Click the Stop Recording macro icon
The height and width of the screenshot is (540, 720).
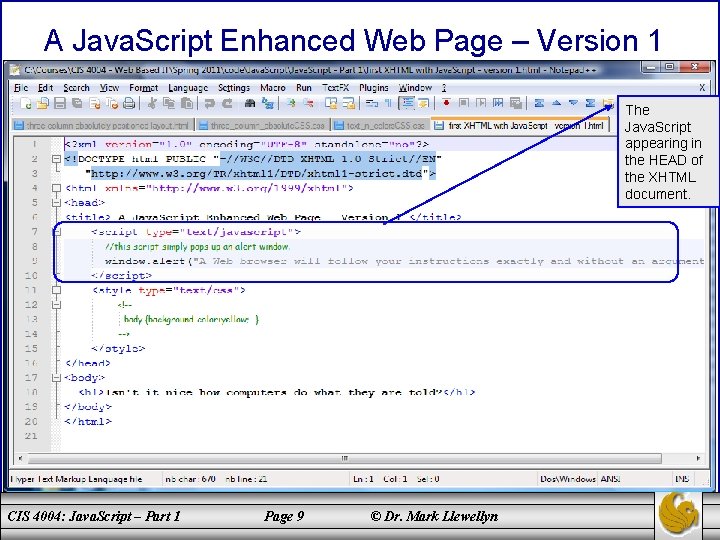(464, 103)
